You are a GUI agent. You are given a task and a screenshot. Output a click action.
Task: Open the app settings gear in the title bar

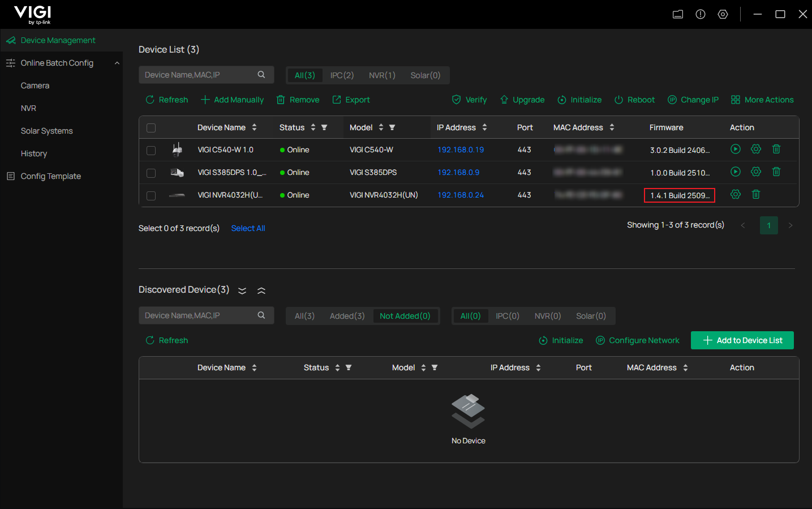[x=723, y=14]
